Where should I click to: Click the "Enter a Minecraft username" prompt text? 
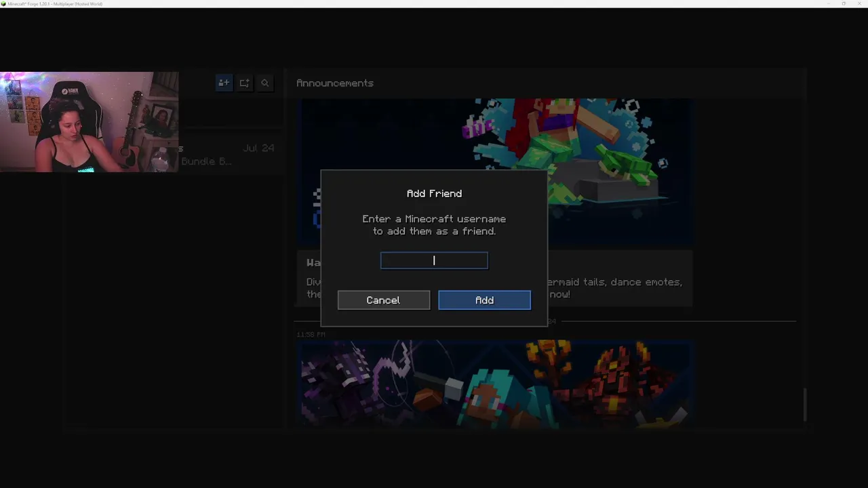[434, 225]
